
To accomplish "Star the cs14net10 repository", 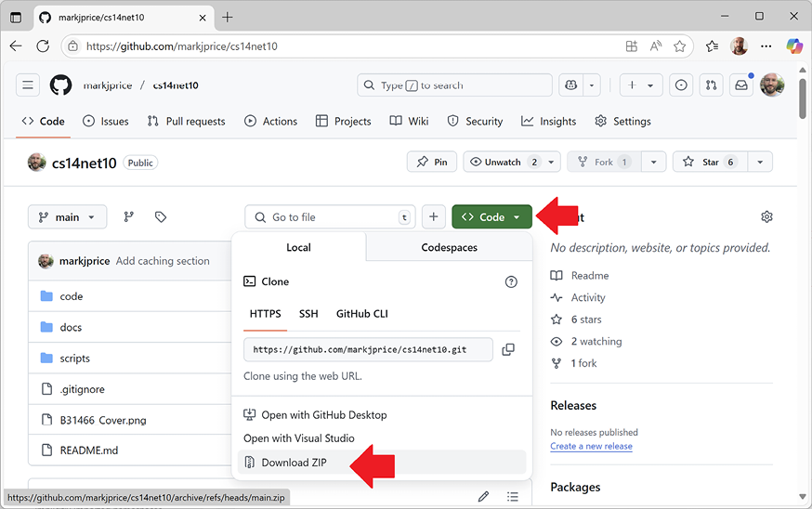I will point(710,162).
